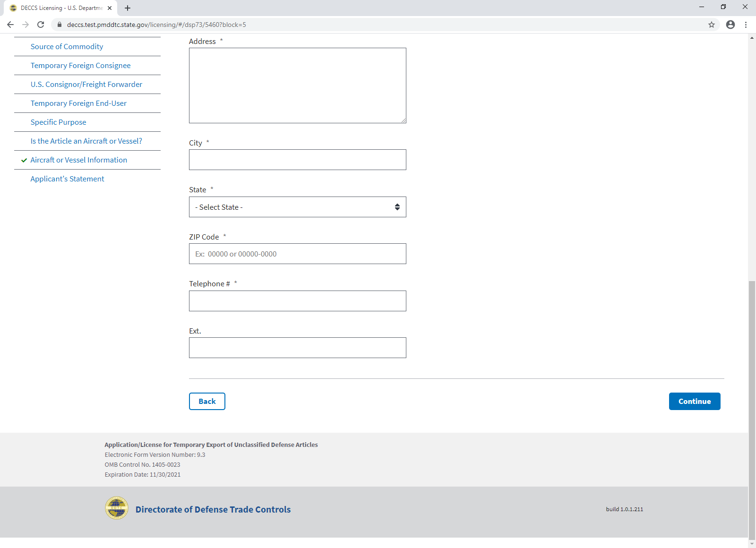Screen dimensions: 756x548
Task: Select the DECCS Licensing browser tab
Action: click(x=60, y=8)
